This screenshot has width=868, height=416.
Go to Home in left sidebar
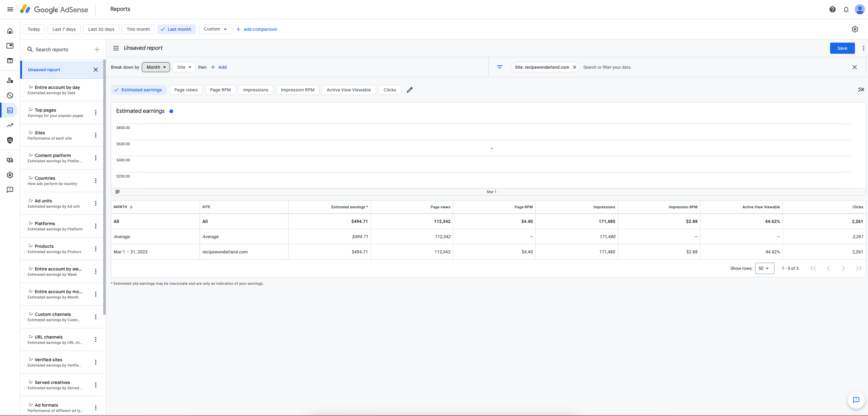pos(10,31)
